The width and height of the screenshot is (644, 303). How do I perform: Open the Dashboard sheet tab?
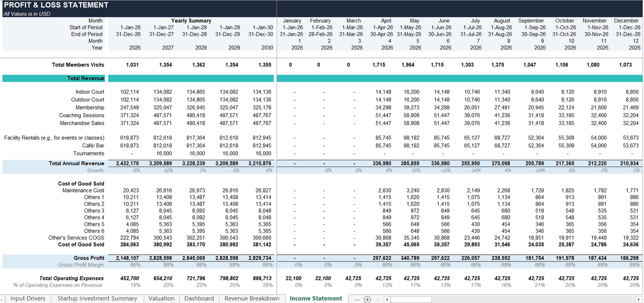[199, 299]
